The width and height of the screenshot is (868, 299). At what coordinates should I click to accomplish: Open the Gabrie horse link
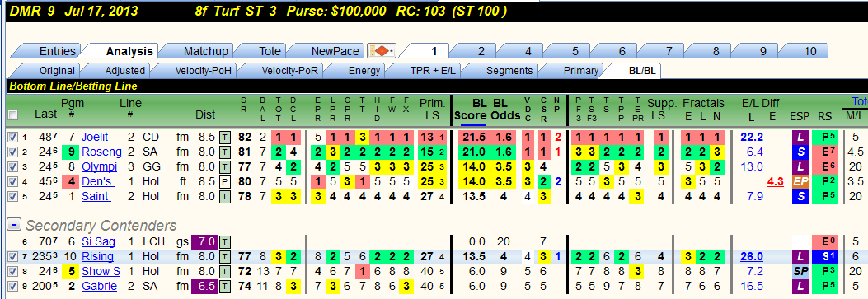click(x=99, y=287)
